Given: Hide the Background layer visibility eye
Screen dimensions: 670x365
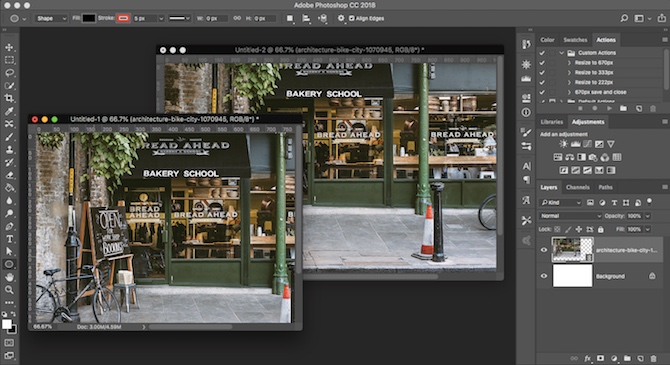Looking at the screenshot, I should (544, 276).
